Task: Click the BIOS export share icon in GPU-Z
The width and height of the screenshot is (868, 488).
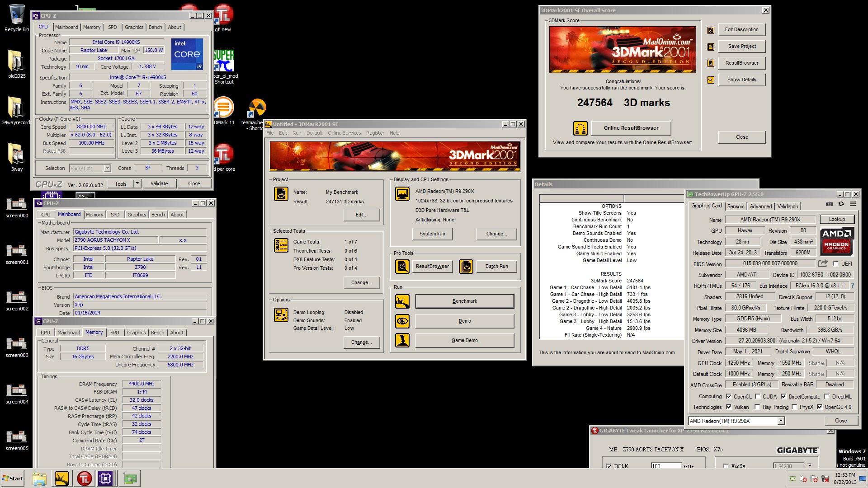Action: pyautogui.click(x=823, y=263)
